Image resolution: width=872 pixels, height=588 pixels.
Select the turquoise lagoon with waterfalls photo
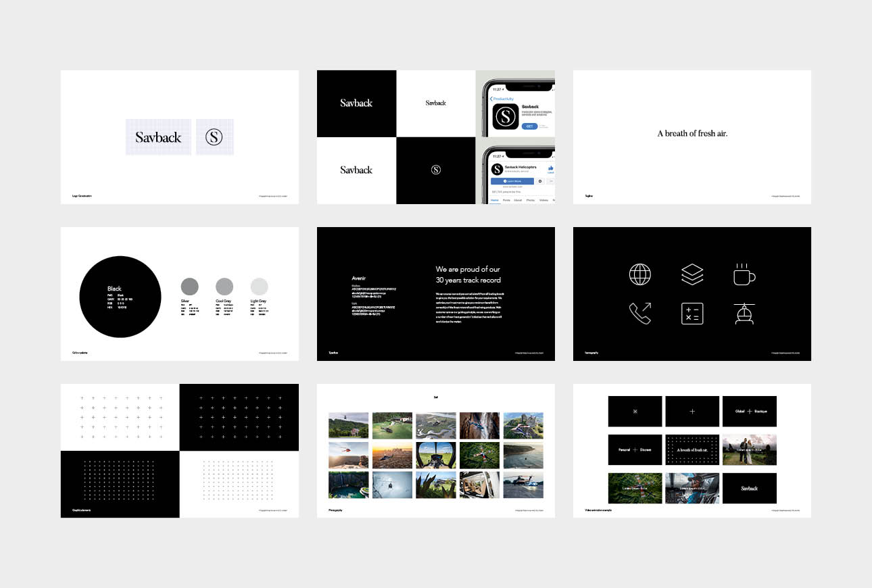pyautogui.click(x=348, y=485)
